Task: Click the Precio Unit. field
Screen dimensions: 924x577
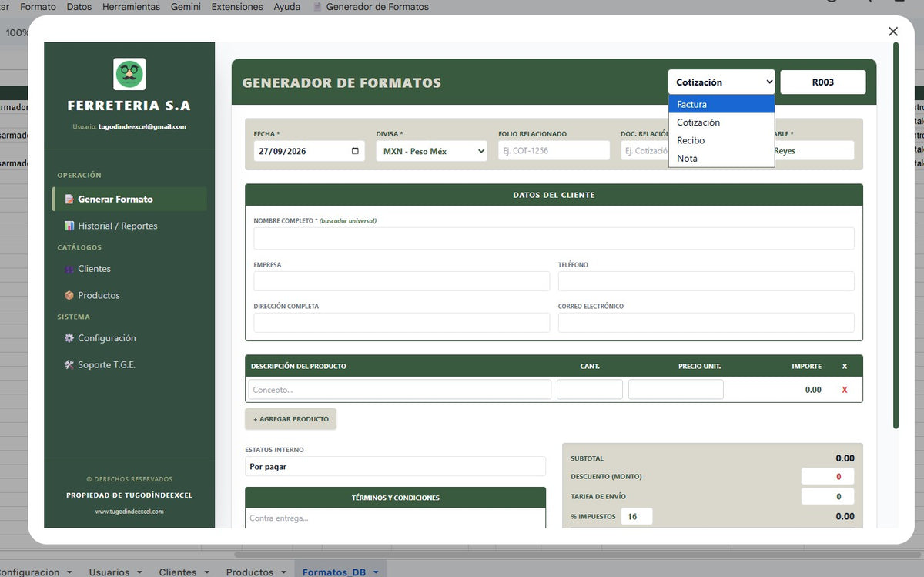Action: (676, 390)
